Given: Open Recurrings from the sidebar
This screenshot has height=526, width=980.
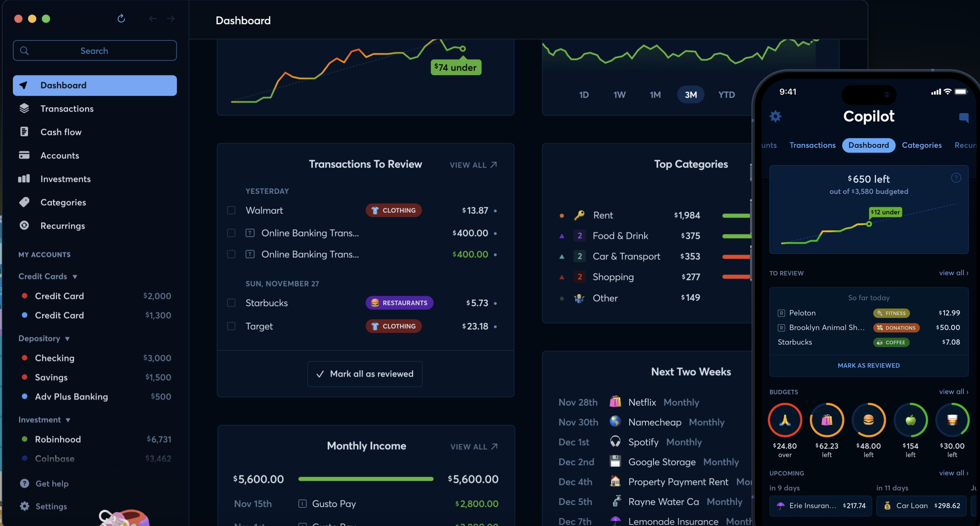Looking at the screenshot, I should coord(62,226).
